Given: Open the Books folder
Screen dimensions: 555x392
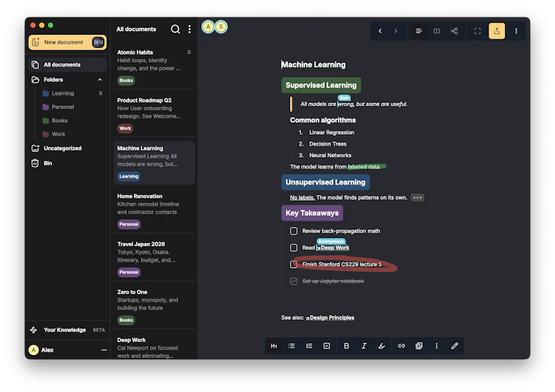Looking at the screenshot, I should 59,121.
